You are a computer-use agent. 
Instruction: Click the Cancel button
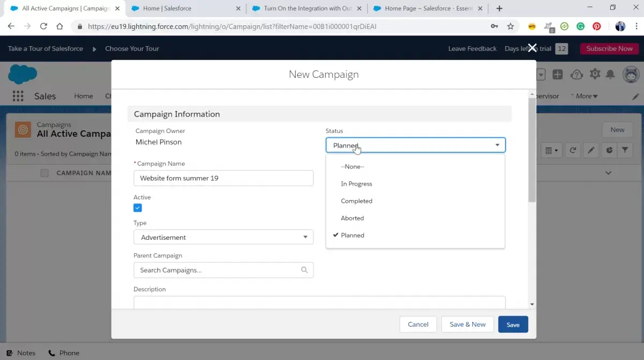pos(418,324)
